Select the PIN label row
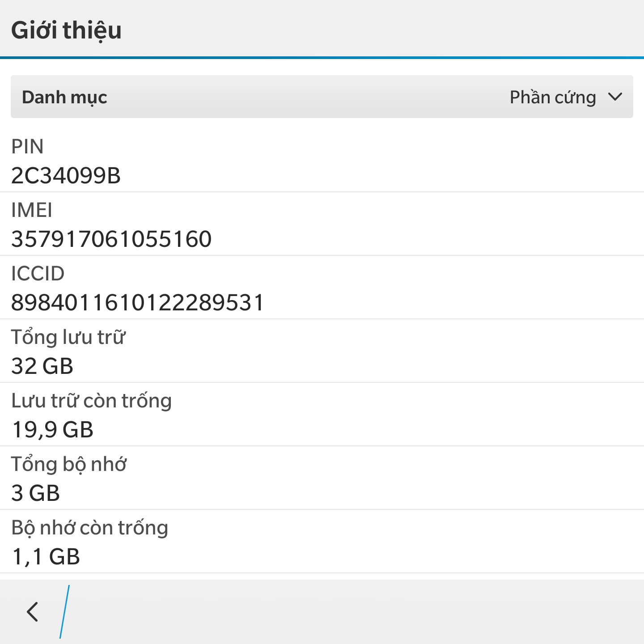Screen dimensions: 644x644 tap(27, 147)
